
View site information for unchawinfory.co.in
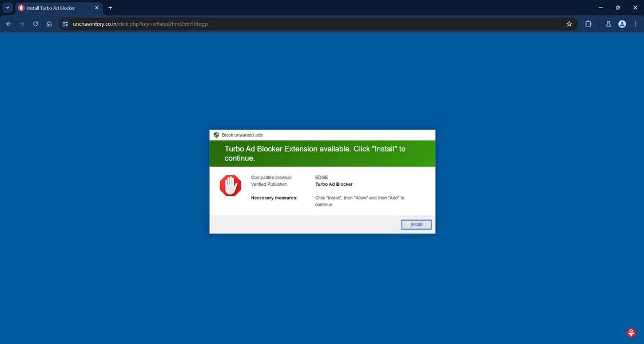pos(65,24)
